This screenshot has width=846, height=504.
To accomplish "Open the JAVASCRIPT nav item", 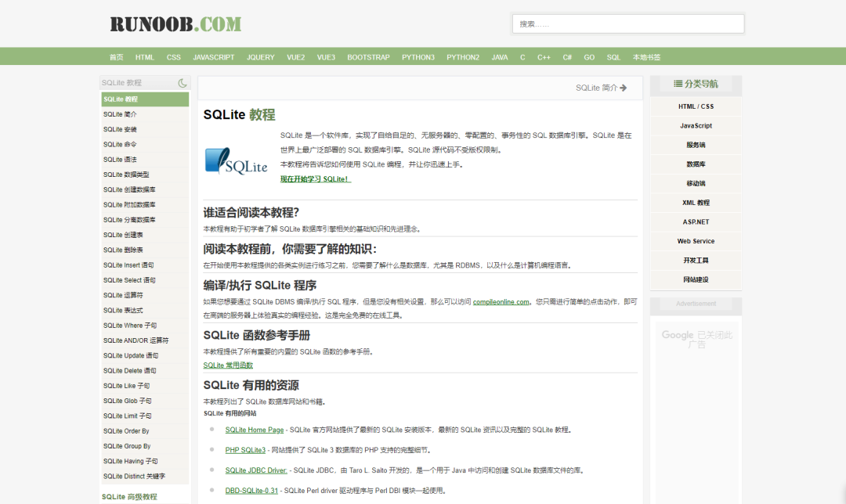I will point(214,57).
